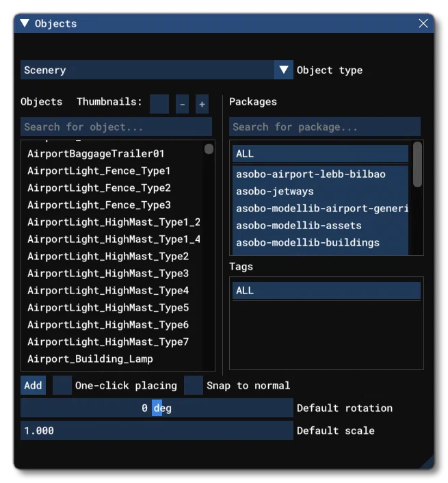Click the Add button

tap(33, 385)
